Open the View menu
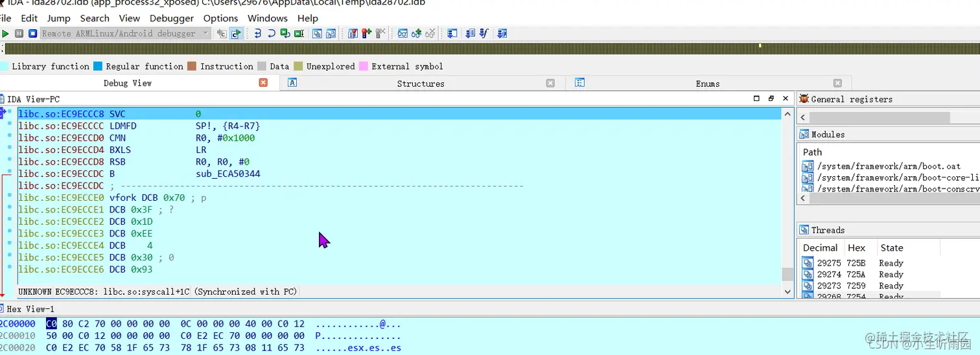Image resolution: width=980 pixels, height=355 pixels. [129, 18]
